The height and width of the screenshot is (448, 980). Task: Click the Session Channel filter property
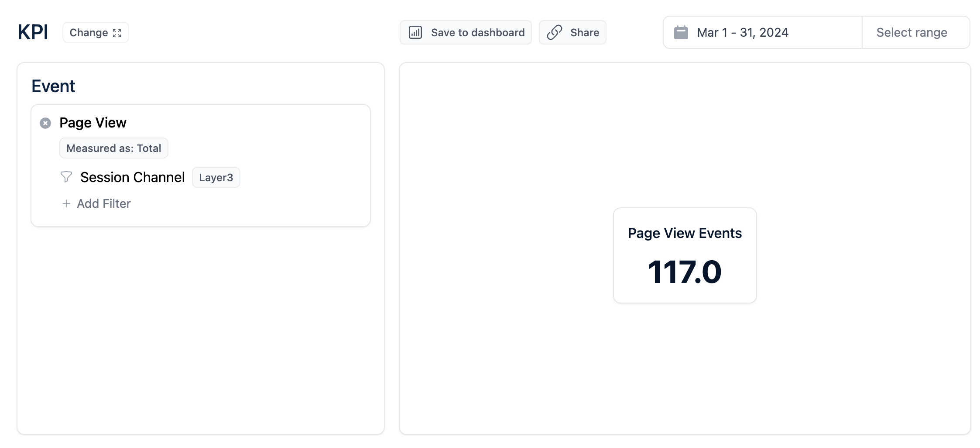(132, 177)
